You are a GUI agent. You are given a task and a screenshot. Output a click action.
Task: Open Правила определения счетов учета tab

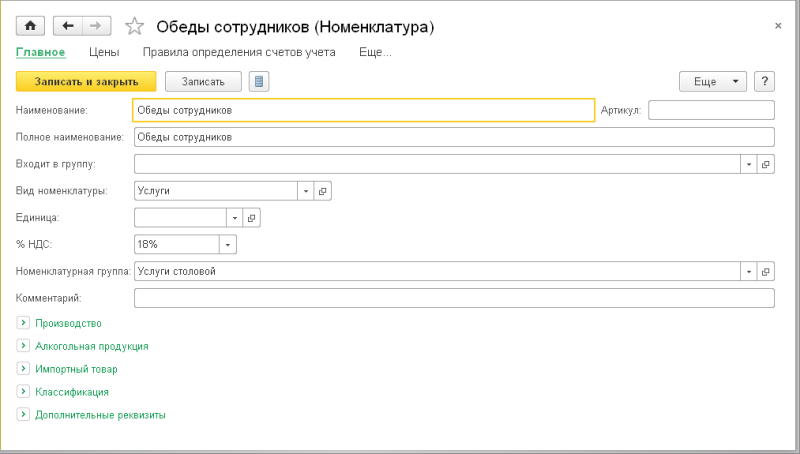click(x=239, y=52)
